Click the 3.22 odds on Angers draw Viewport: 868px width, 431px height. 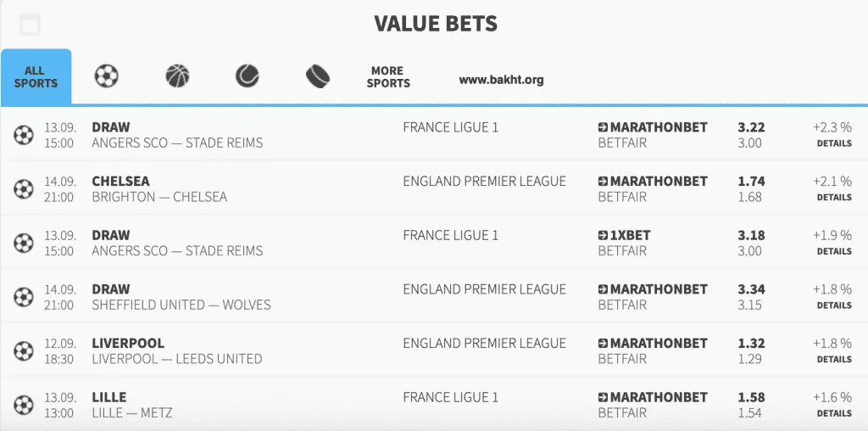click(x=751, y=127)
